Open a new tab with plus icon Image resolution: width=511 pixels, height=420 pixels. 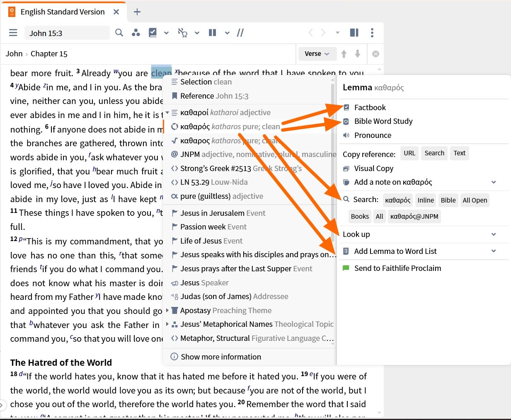point(137,12)
